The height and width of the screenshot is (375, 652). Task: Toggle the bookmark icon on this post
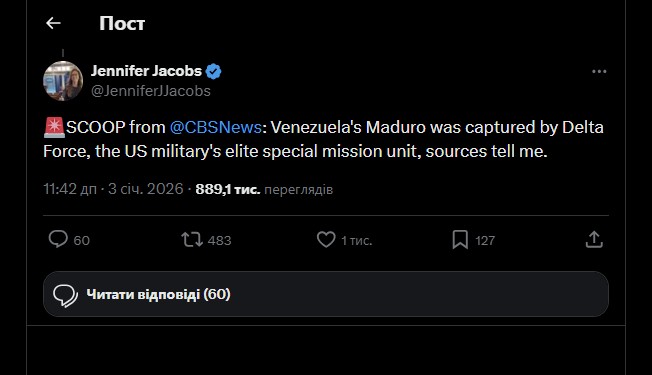pos(460,240)
